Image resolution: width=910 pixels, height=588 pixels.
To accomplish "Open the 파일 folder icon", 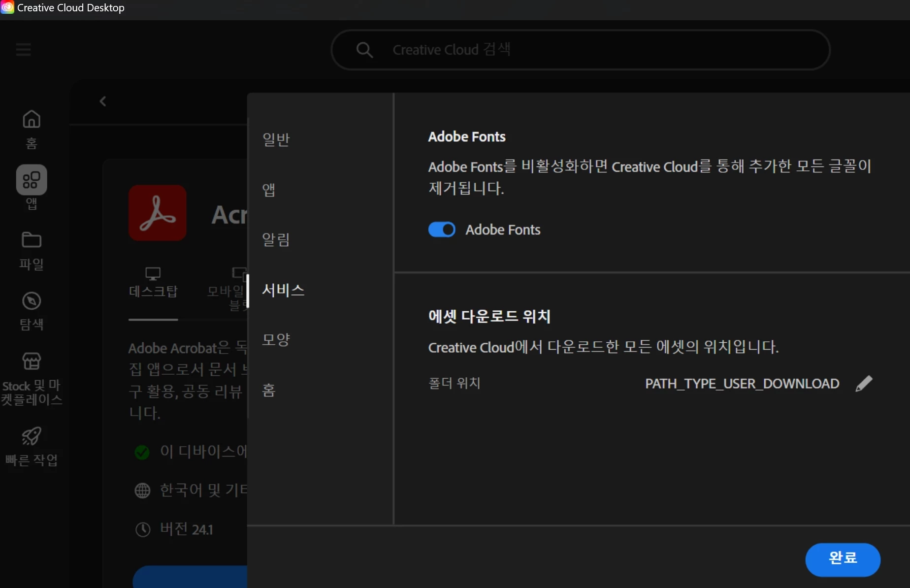I will tap(32, 240).
